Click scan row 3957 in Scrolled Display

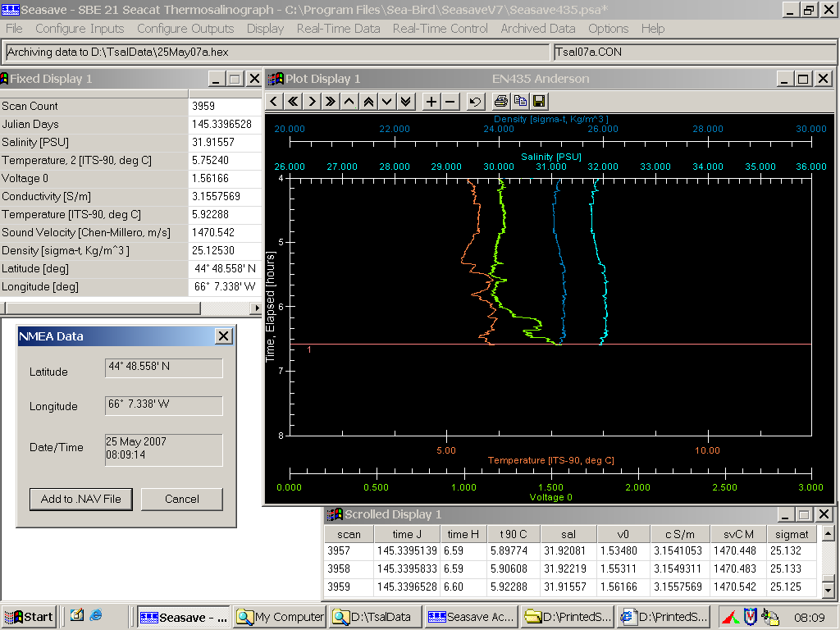point(571,550)
